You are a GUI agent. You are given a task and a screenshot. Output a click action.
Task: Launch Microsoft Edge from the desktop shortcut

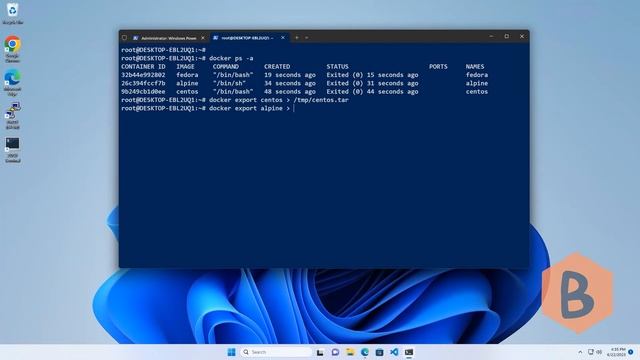(x=13, y=83)
